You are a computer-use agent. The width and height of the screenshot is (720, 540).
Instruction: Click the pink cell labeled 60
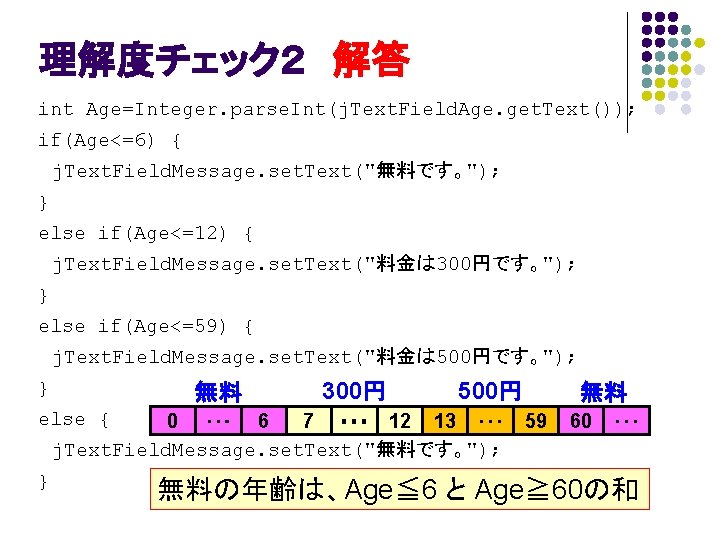click(580, 421)
